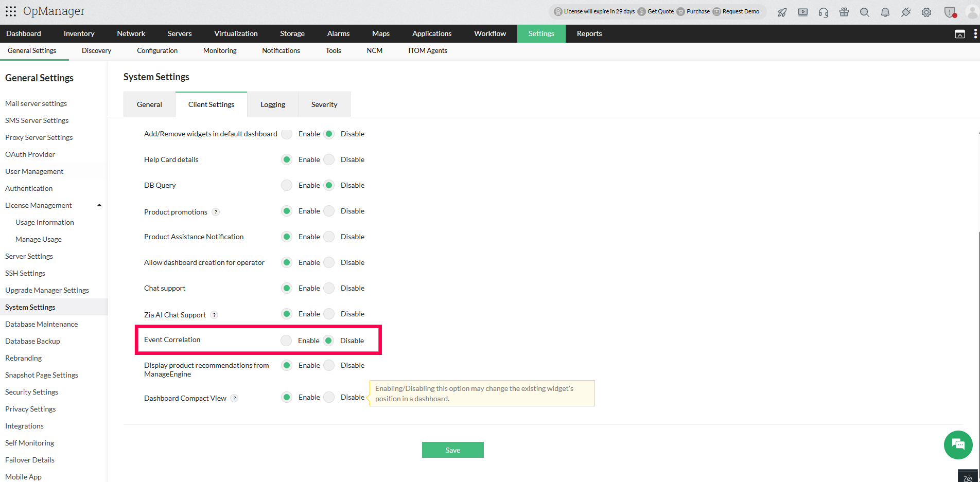Screen dimensions: 980x482
Task: Click the Request Demo link
Action: tap(741, 11)
